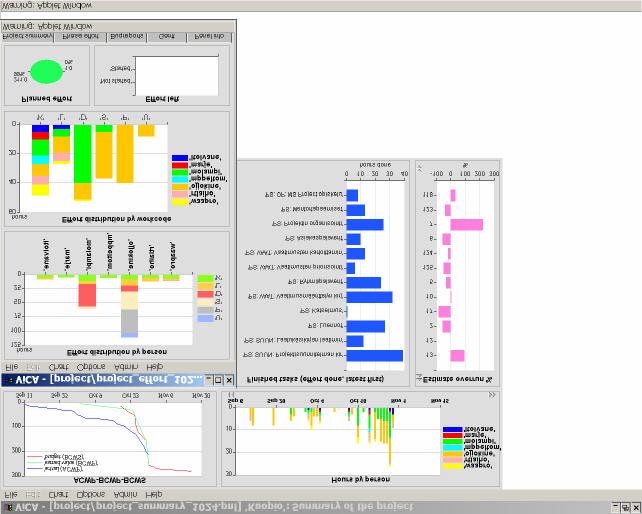Screen dimensions: 642x514
Task: Select the Gantt tab
Action: coord(167,36)
